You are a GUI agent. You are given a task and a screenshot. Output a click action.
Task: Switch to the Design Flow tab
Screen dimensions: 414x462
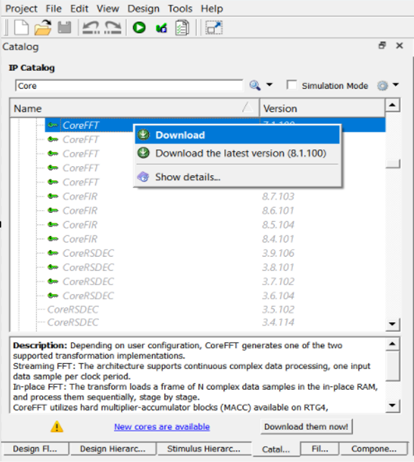pyautogui.click(x=35, y=449)
